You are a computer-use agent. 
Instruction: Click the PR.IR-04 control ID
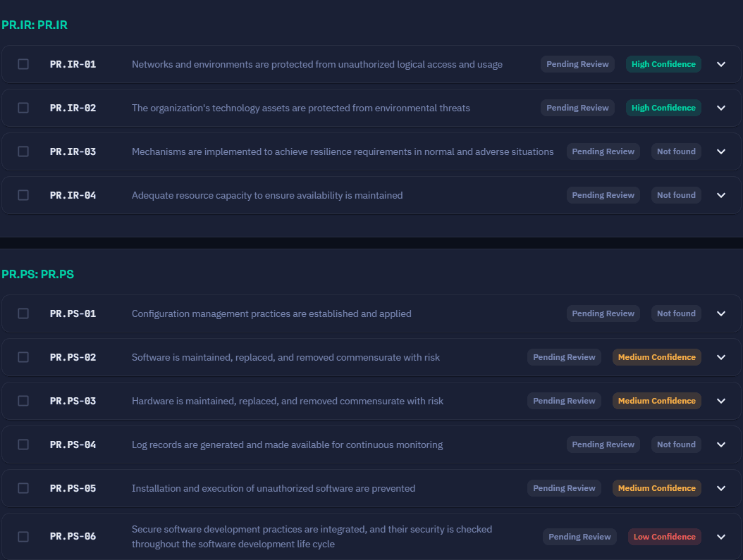[73, 195]
